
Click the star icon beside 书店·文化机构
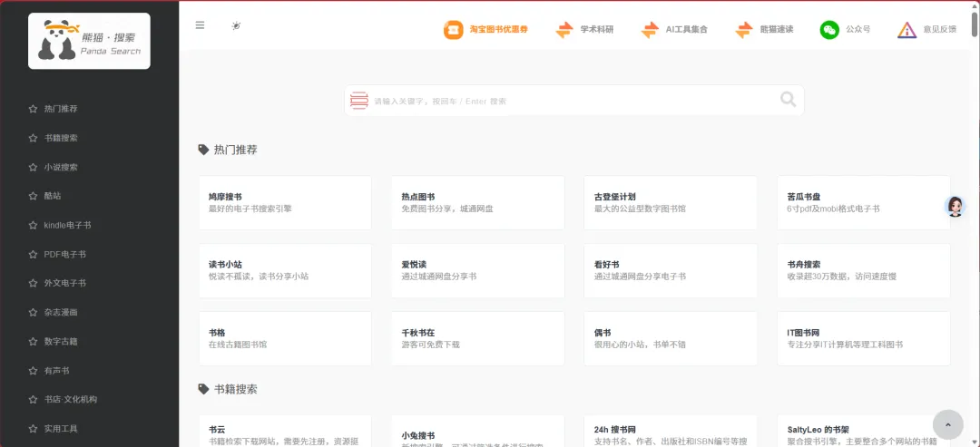34,400
